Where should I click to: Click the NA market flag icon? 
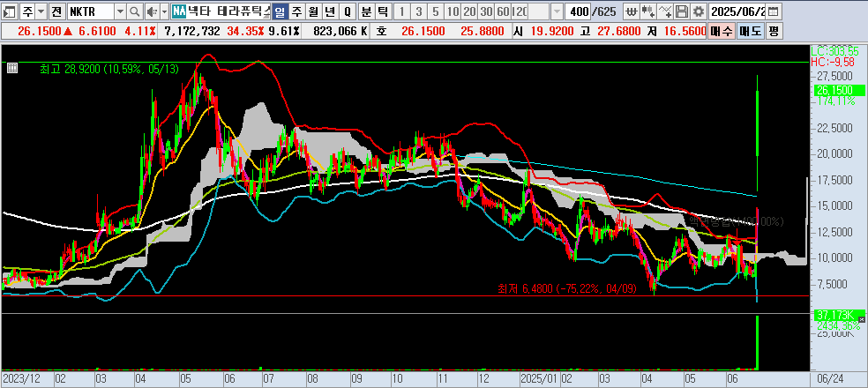178,11
